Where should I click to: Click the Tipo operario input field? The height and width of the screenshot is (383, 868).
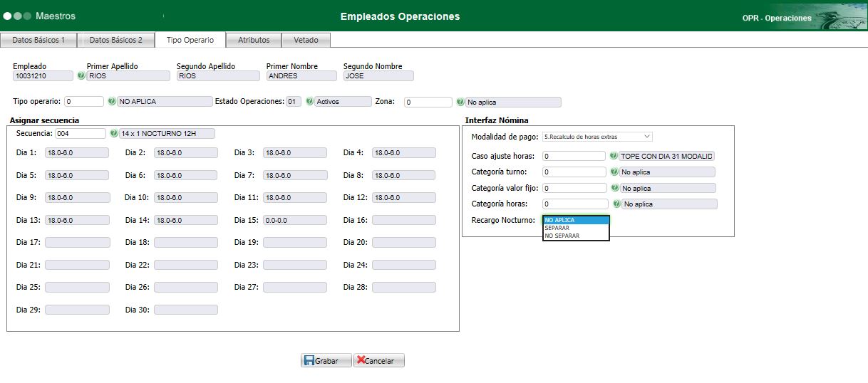coord(84,102)
